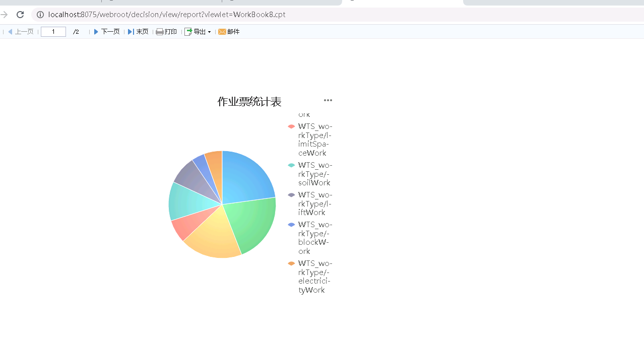Toggle legend marker for electricityWork
This screenshot has width=644, height=341.
(291, 263)
